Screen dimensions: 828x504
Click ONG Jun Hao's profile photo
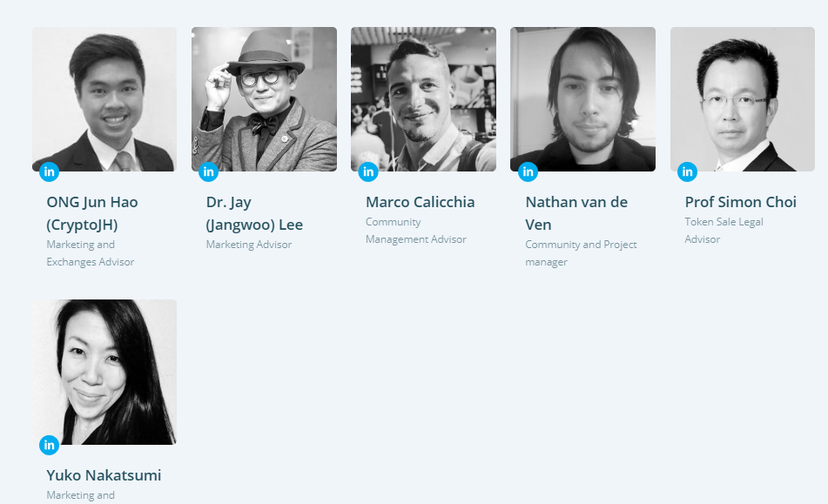coord(104,99)
